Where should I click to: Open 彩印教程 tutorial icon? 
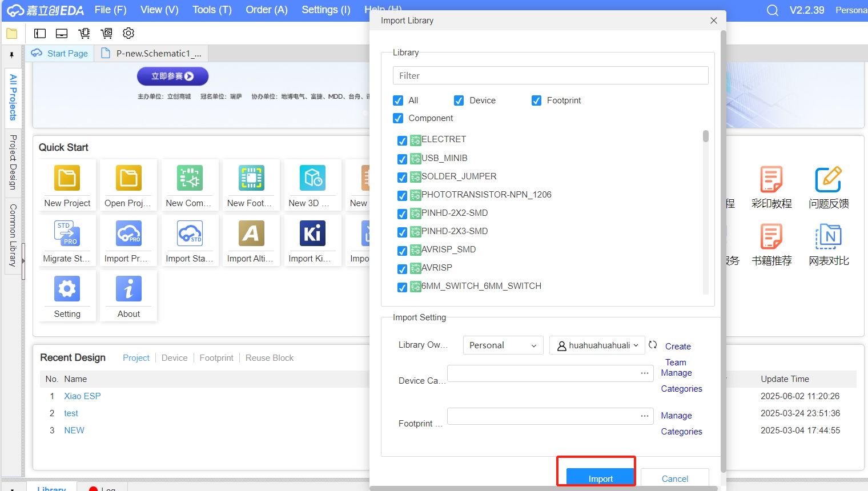click(x=771, y=180)
